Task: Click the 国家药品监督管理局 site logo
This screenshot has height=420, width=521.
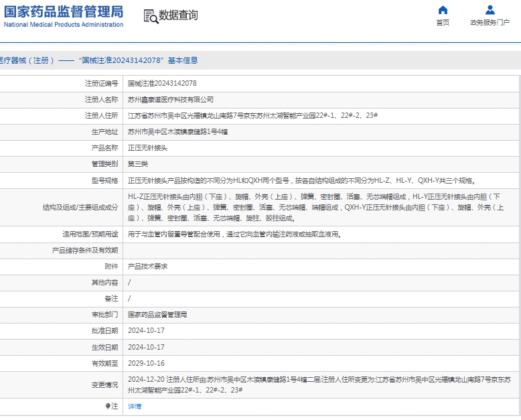Action: pyautogui.click(x=64, y=16)
